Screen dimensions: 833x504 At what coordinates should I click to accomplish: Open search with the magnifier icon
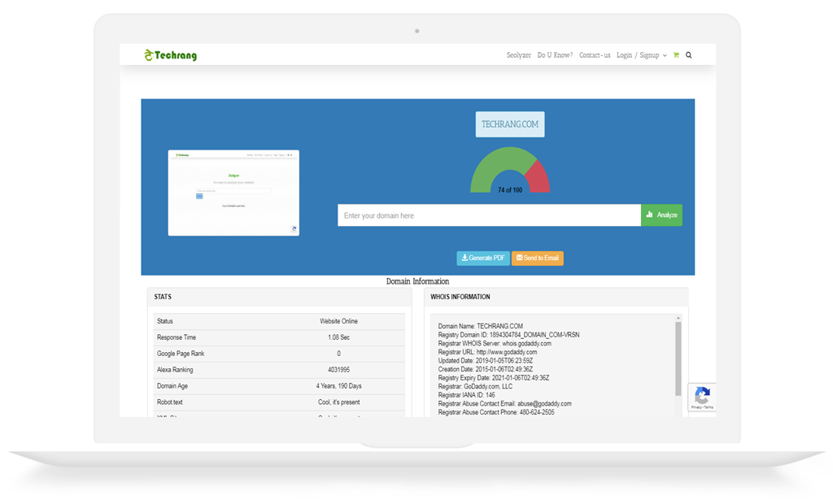[x=689, y=55]
